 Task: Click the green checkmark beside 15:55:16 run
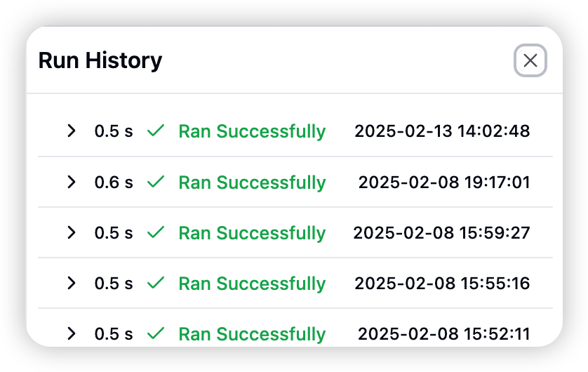point(156,283)
